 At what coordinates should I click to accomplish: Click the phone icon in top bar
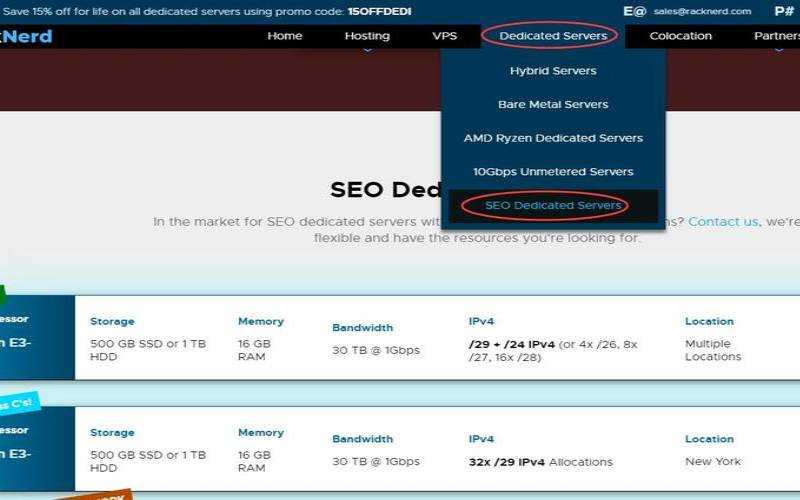[784, 11]
